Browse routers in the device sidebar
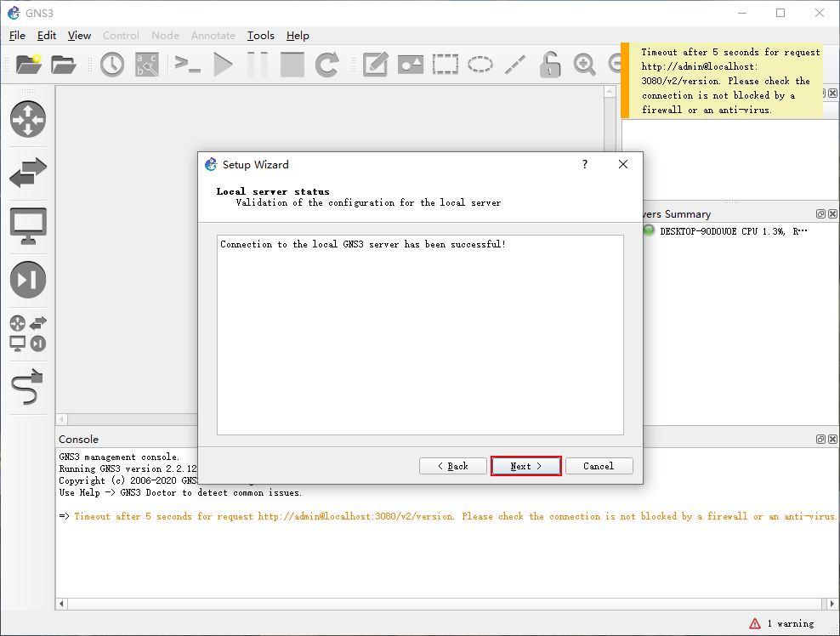The height and width of the screenshot is (636, 840). pos(28,119)
